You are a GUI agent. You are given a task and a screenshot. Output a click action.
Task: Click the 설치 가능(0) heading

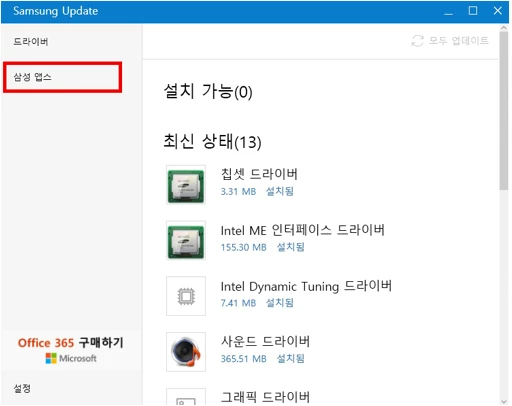tap(208, 91)
